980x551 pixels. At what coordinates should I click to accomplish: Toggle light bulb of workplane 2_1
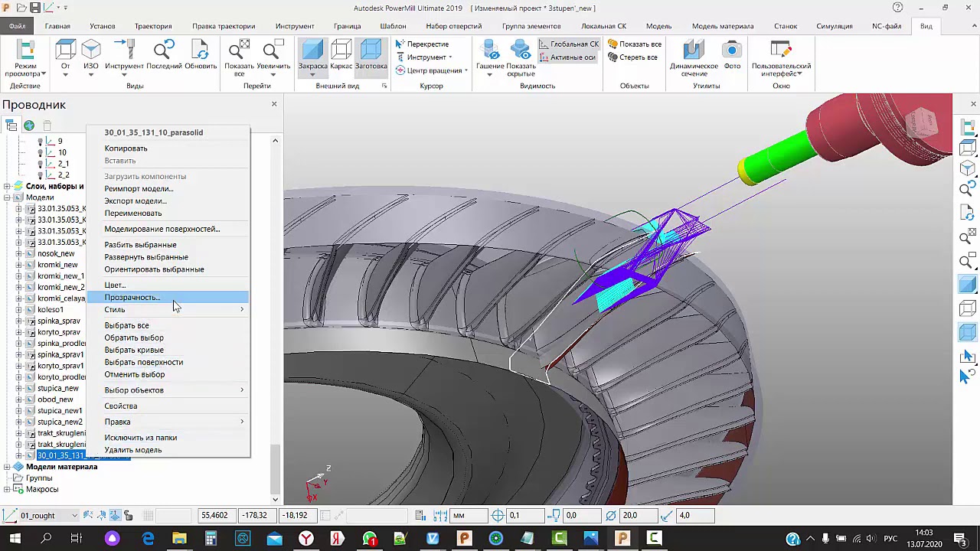coord(41,164)
